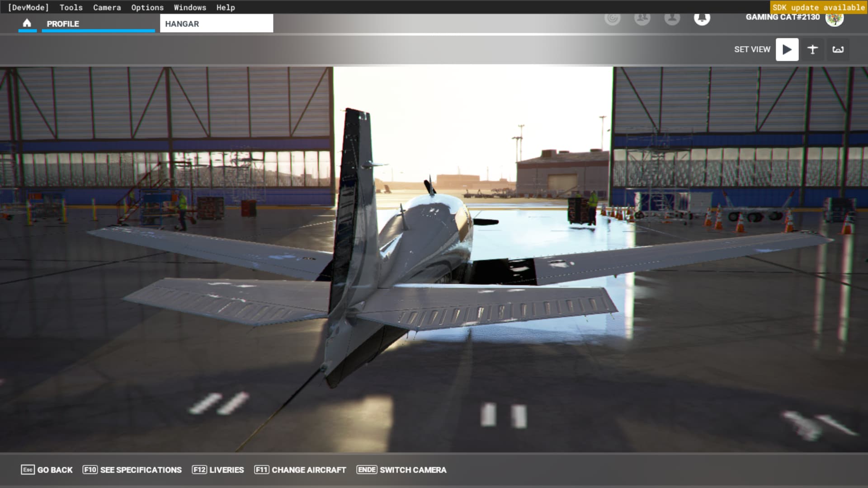Open the Tools menu
The height and width of the screenshot is (488, 868).
pyautogui.click(x=71, y=7)
